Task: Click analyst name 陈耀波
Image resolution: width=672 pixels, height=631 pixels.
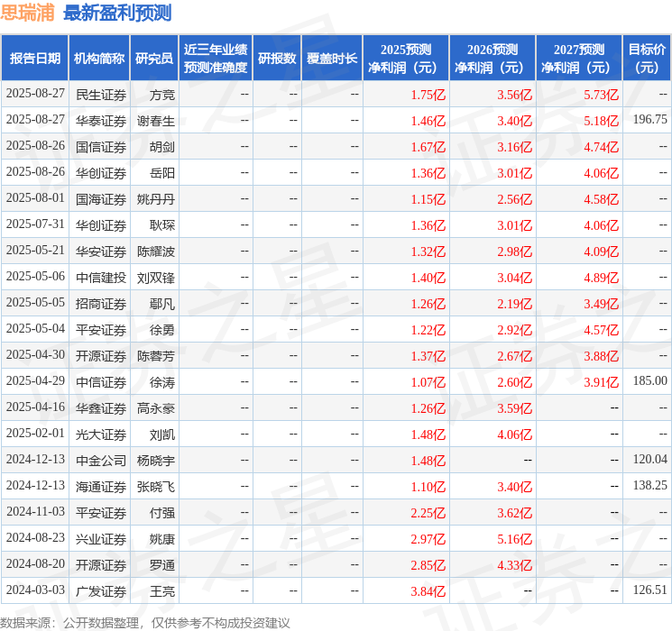Action: [x=156, y=251]
